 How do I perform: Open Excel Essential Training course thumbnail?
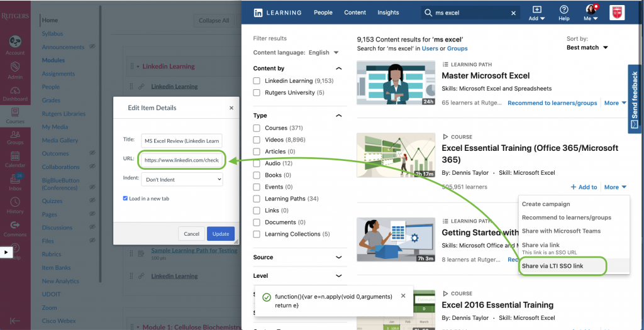click(396, 155)
